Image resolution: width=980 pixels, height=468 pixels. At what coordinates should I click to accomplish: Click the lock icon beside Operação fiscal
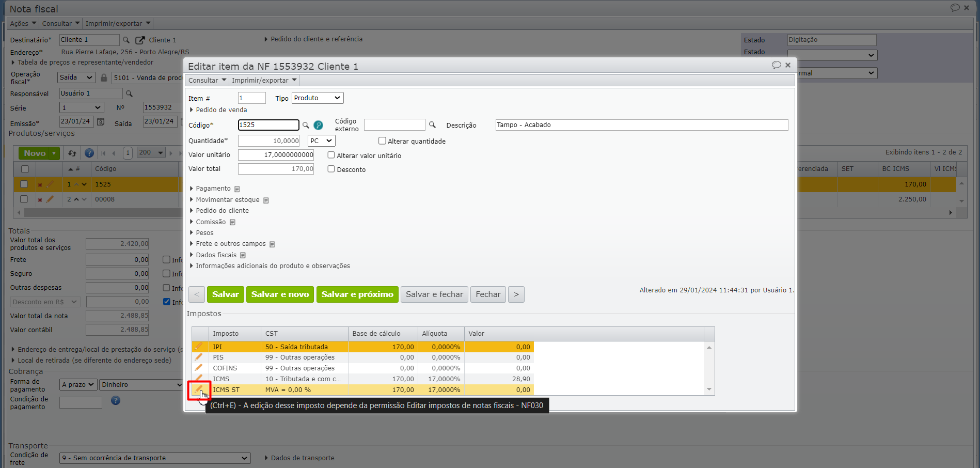104,77
